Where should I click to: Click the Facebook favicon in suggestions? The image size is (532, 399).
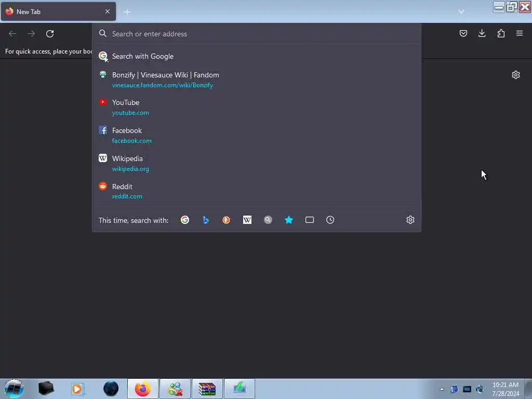click(103, 130)
